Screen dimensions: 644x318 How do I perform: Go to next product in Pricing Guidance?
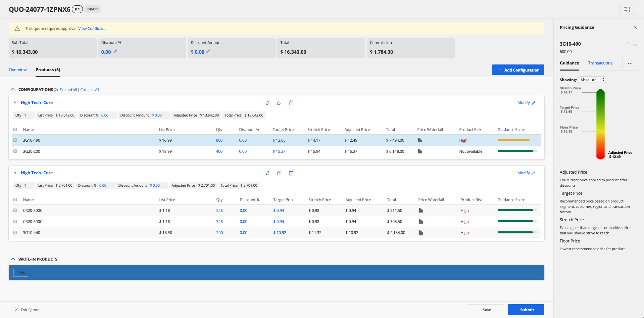pos(635,44)
